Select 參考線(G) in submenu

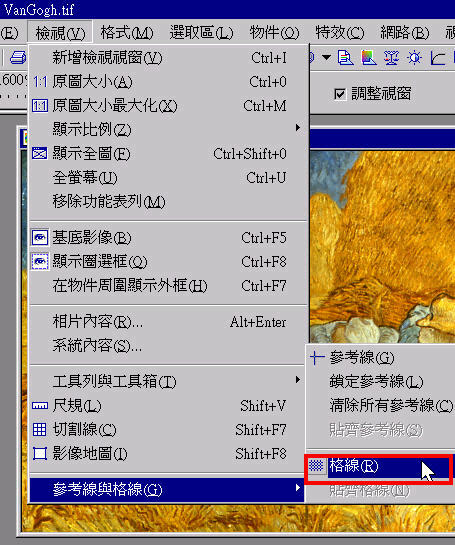(x=381, y=358)
